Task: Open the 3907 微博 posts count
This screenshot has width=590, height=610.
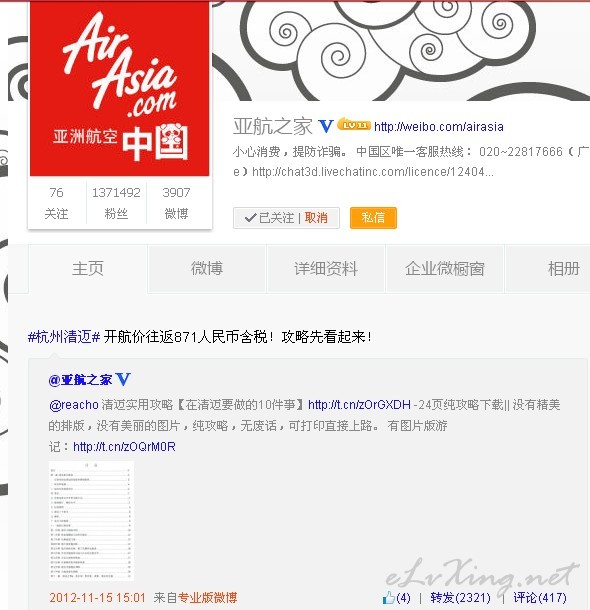Action: [176, 203]
